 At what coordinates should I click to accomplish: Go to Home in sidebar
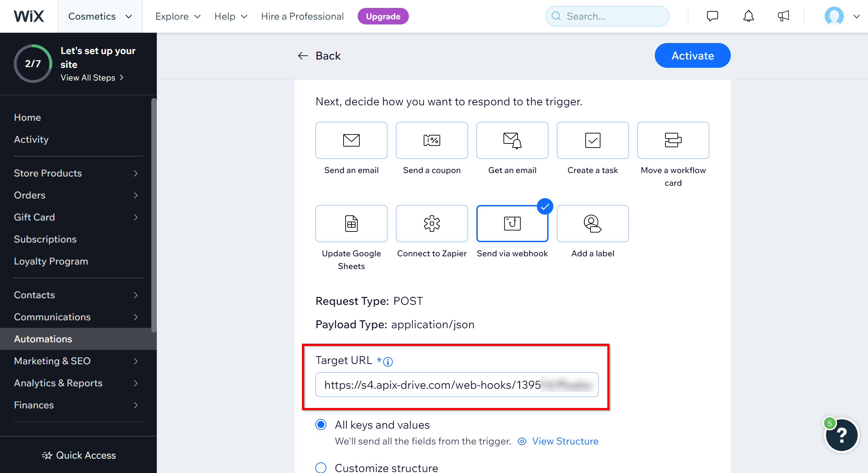pos(28,118)
